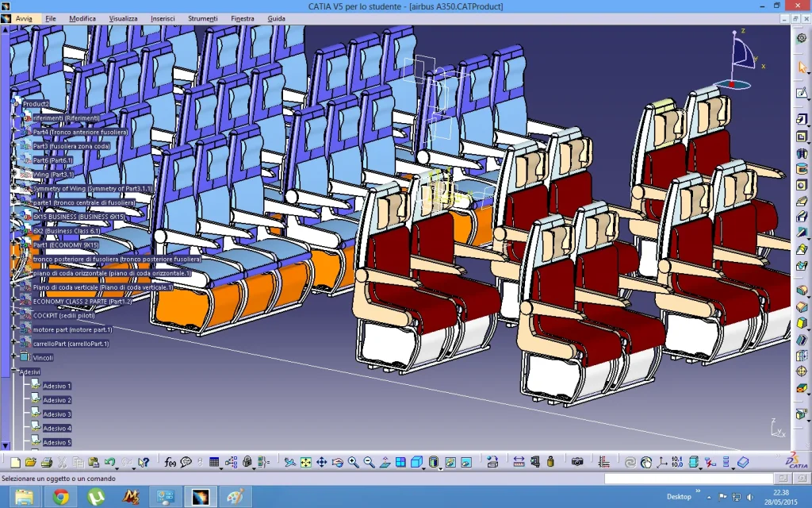Screen dimensions: 812x508
Task: Select Part1 (ECONOMY 9X15) tree item
Action: click(x=66, y=244)
